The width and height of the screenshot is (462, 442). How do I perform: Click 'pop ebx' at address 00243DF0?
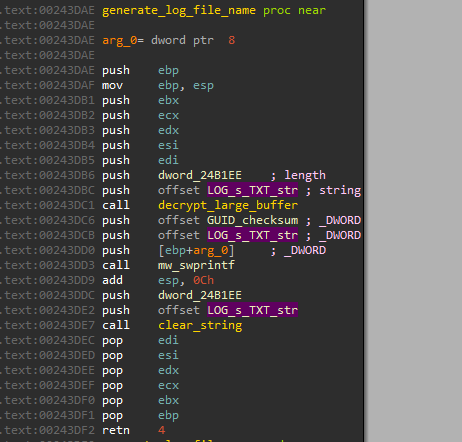(140, 400)
